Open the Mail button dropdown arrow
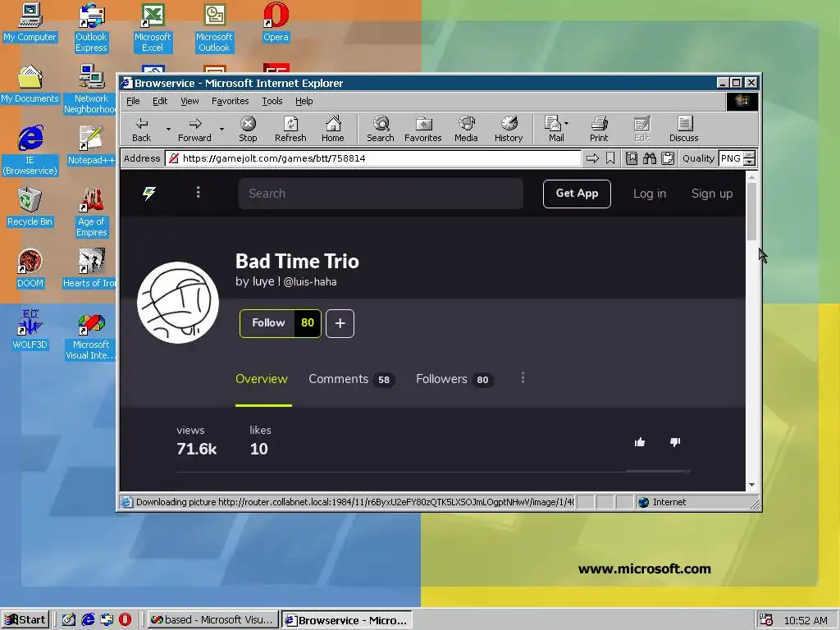 tap(567, 123)
